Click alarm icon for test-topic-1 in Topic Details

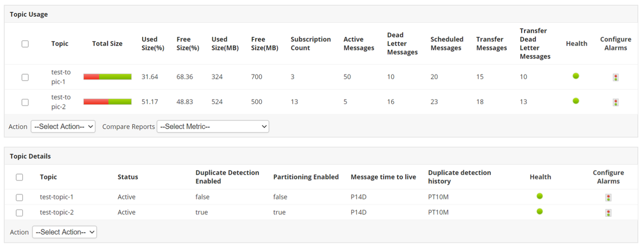point(608,197)
